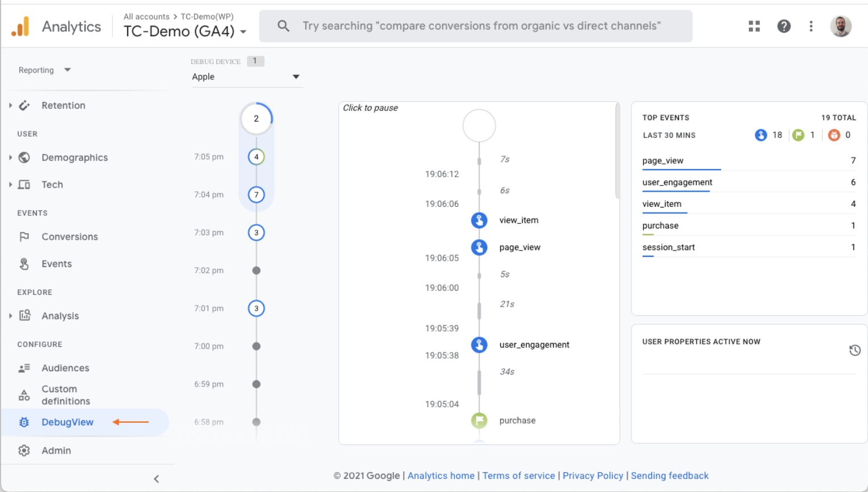This screenshot has width=868, height=492.
Task: Click the 19:05:04 timestamp in stream
Action: coord(442,404)
